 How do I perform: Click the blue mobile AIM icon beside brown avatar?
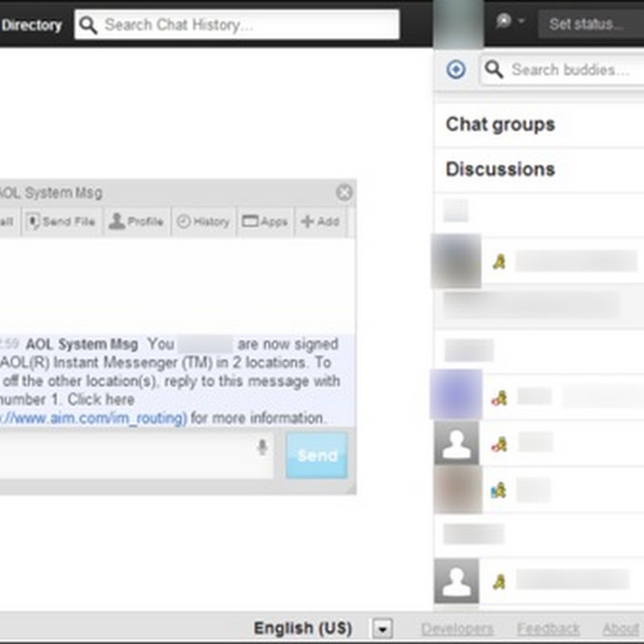498,490
